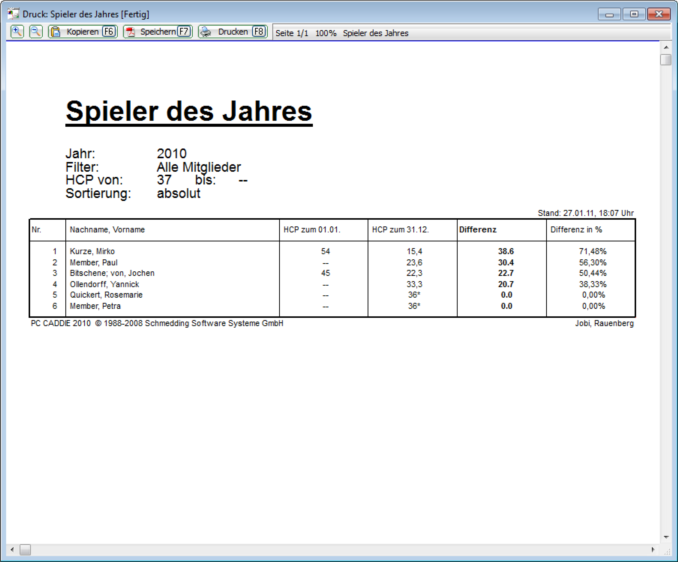
Task: Click difference value '30.4'
Action: point(506,262)
